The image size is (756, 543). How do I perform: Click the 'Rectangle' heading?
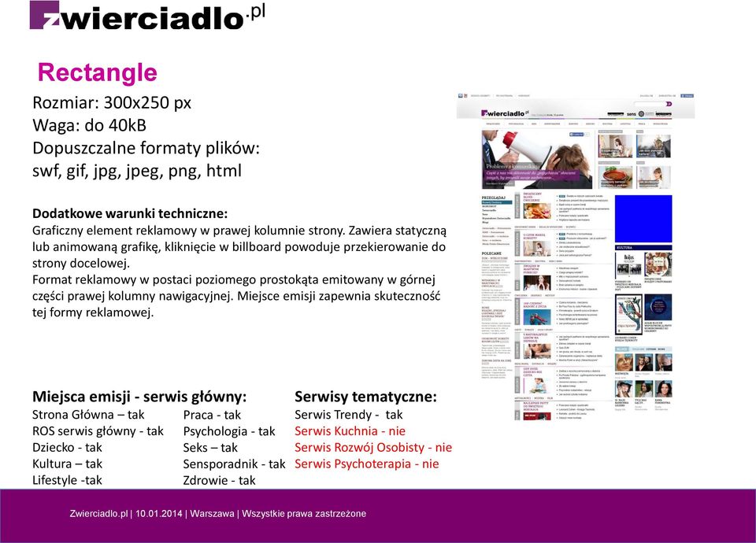click(98, 72)
